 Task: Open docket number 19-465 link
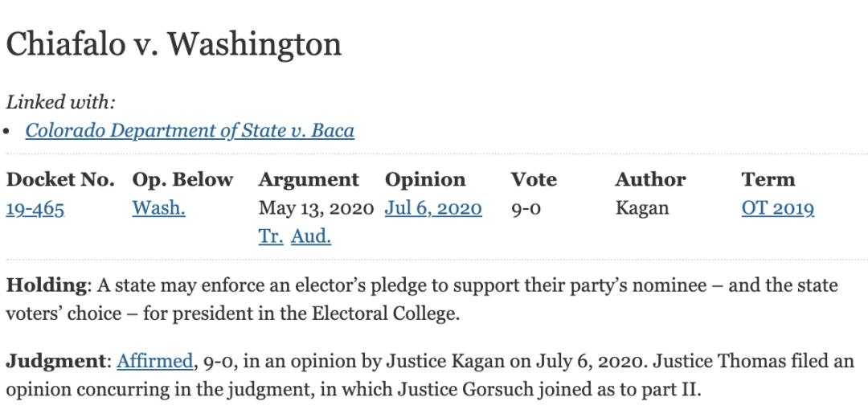[35, 208]
